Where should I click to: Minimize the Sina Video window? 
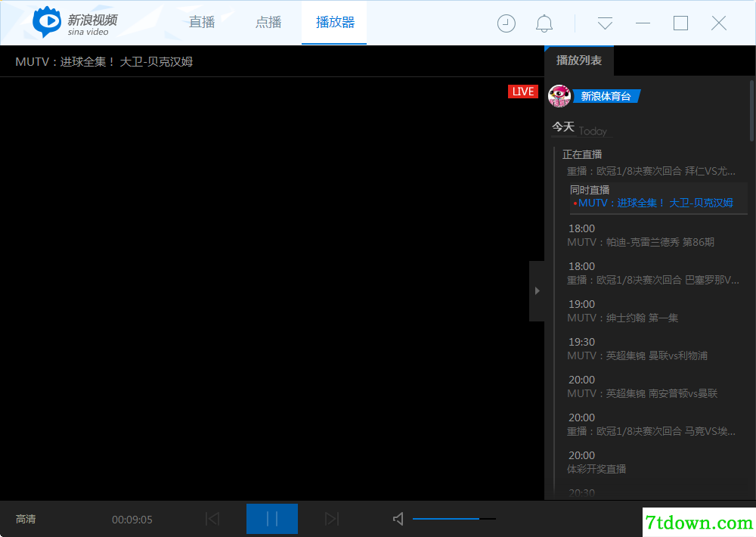[643, 23]
